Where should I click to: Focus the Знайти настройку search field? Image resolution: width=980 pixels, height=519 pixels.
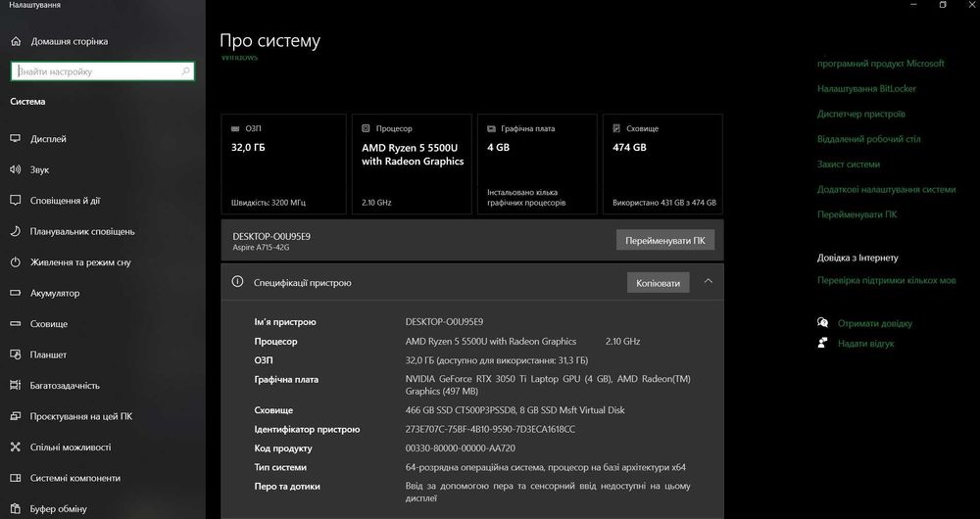point(103,71)
